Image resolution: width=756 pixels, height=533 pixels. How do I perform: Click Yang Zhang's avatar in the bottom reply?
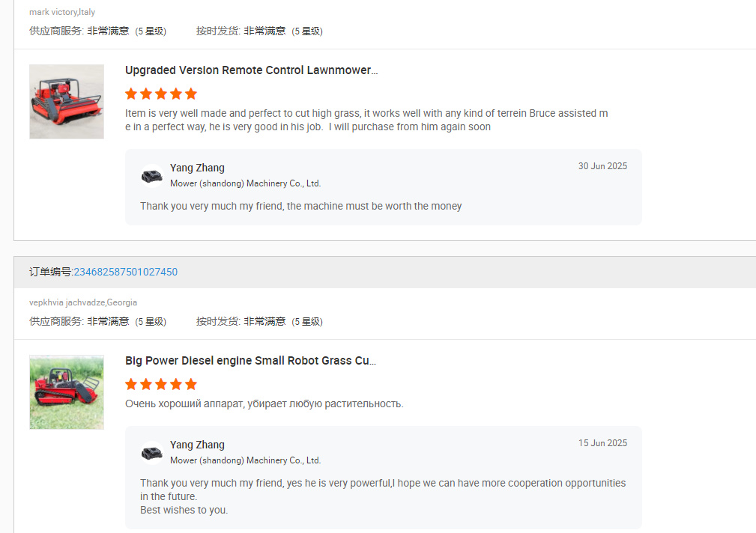(151, 452)
